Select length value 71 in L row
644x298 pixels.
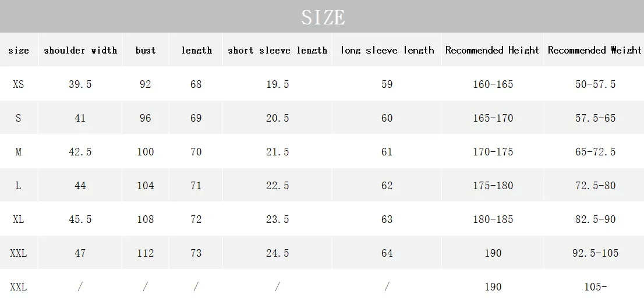[196, 186]
